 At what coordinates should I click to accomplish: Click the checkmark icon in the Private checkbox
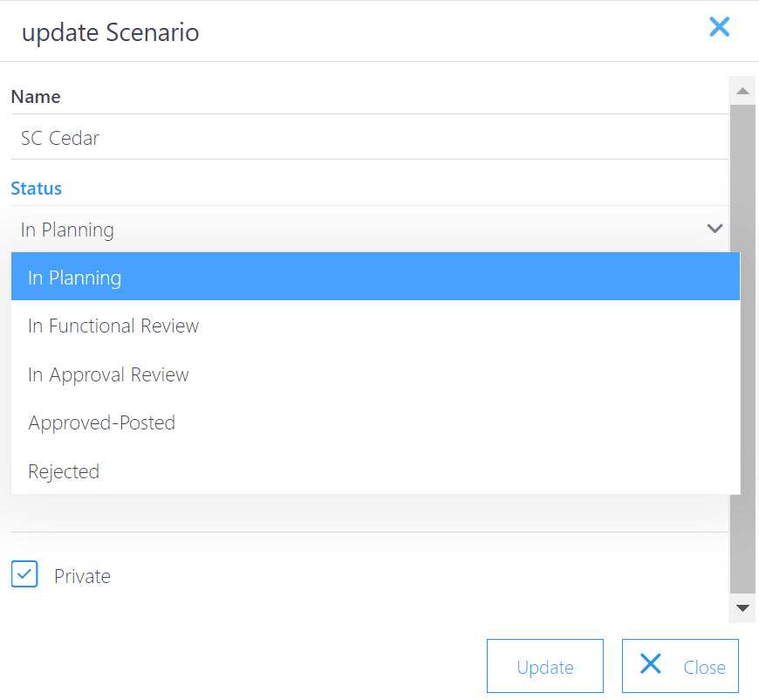click(x=24, y=574)
